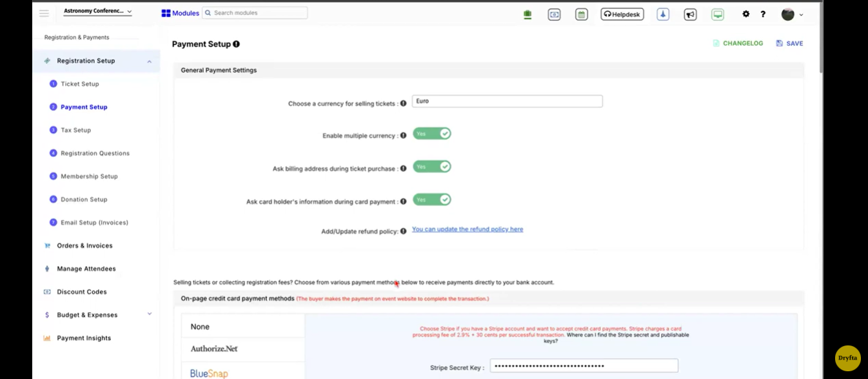Screen dimensions: 868x379
Task: Collapse the Registration Setup section
Action: tap(149, 61)
